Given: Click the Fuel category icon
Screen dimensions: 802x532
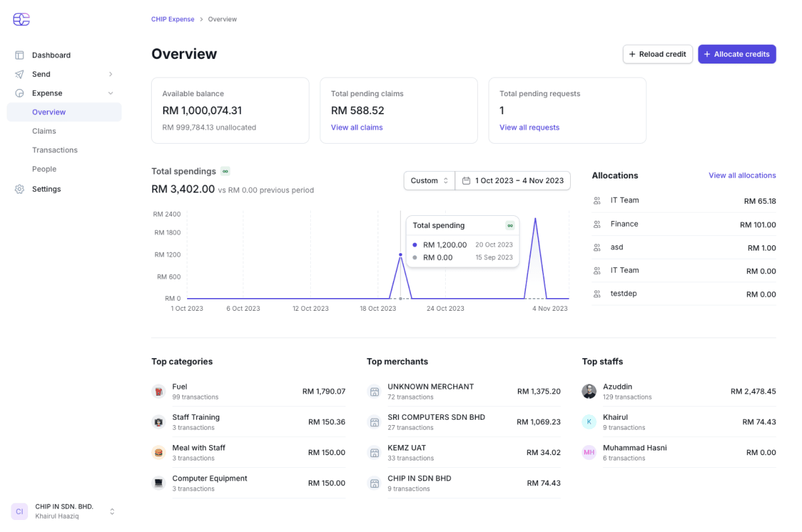Looking at the screenshot, I should tap(158, 392).
